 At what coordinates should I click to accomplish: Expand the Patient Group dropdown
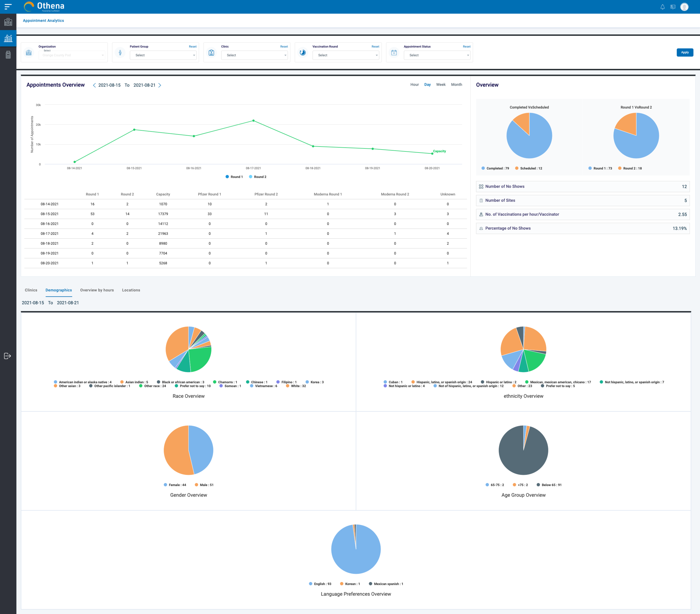tap(163, 55)
